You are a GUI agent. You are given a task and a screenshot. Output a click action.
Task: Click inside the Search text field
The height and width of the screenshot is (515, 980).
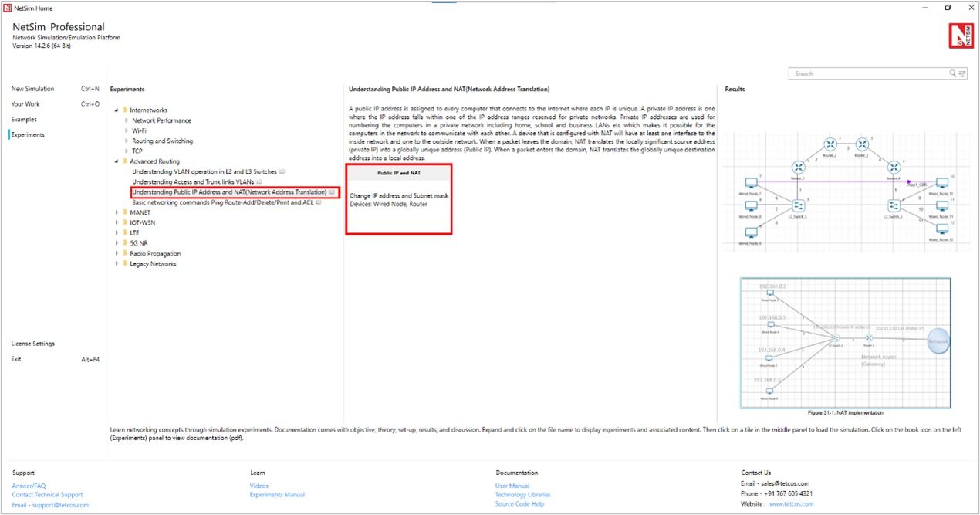click(x=868, y=74)
